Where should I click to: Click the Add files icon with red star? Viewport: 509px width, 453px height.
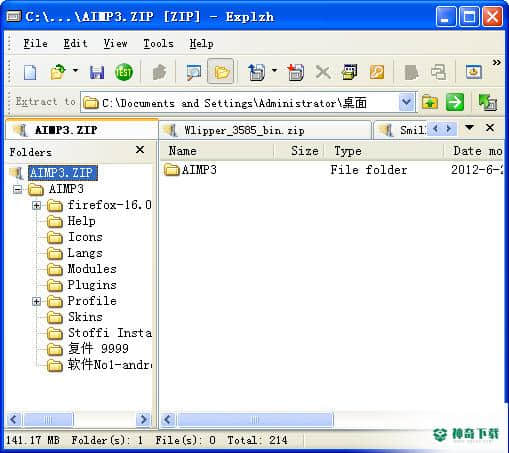coord(295,72)
